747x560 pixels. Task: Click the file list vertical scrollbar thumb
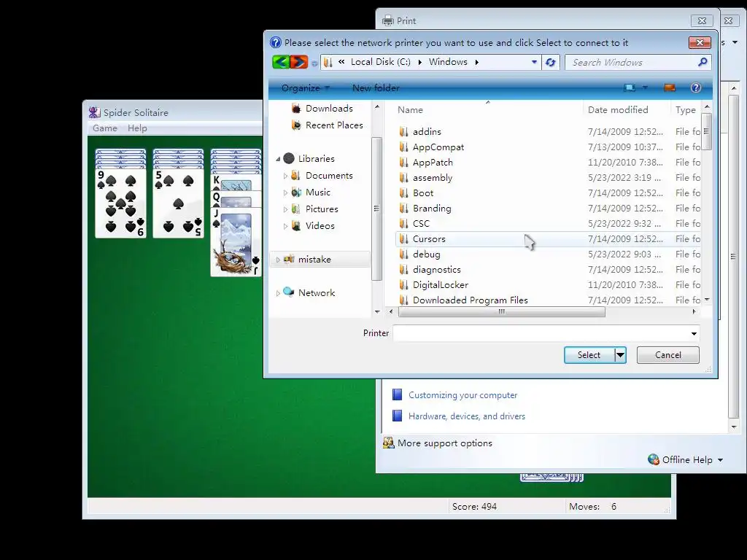706,131
